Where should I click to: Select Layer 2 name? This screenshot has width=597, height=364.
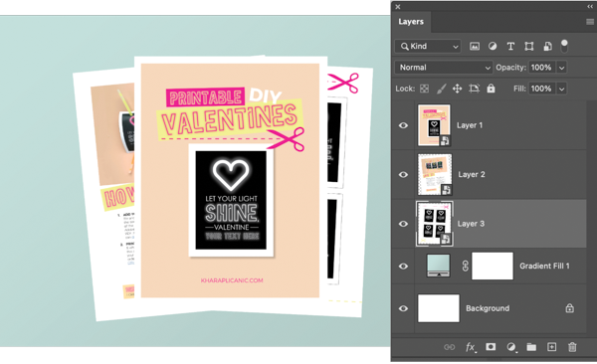coord(472,174)
